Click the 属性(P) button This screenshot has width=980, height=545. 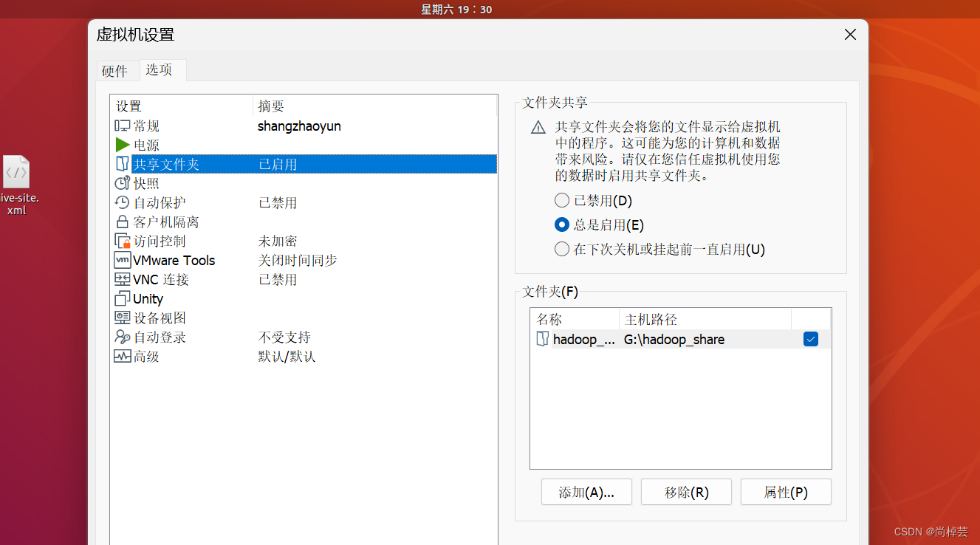tap(786, 493)
